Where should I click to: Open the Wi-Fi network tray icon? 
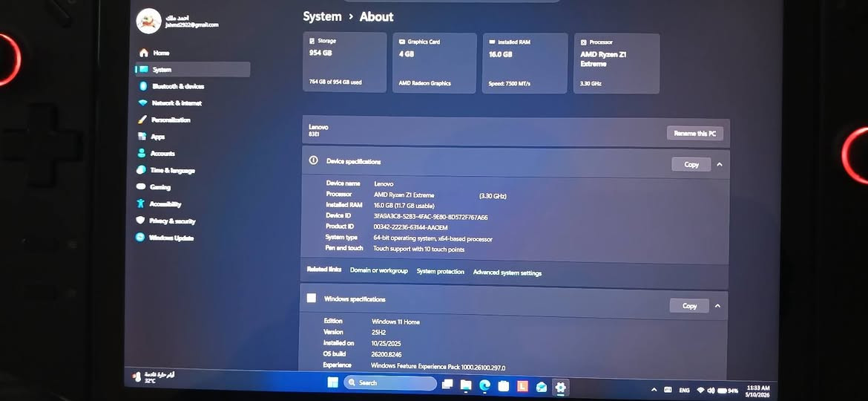click(x=701, y=391)
